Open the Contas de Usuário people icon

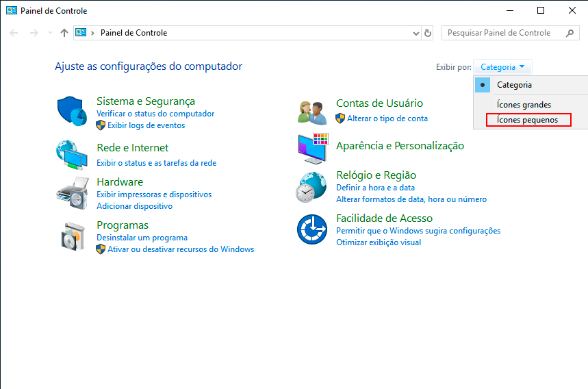tap(312, 113)
